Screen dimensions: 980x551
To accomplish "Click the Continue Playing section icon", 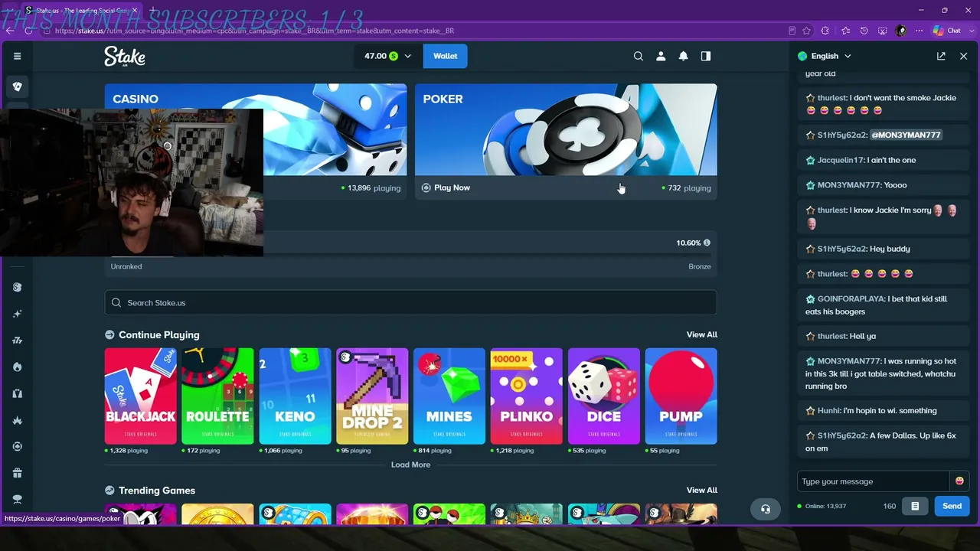I will [109, 334].
